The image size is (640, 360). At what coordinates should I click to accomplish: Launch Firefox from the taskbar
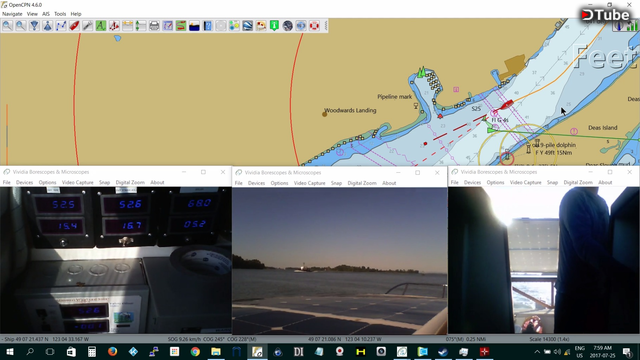(112, 351)
